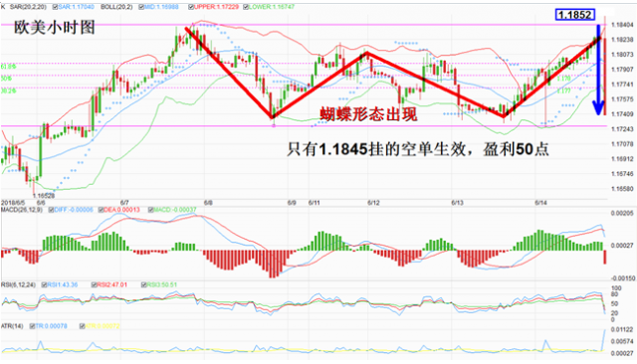Uncheck the SAR indicator checkbox

point(55,7)
